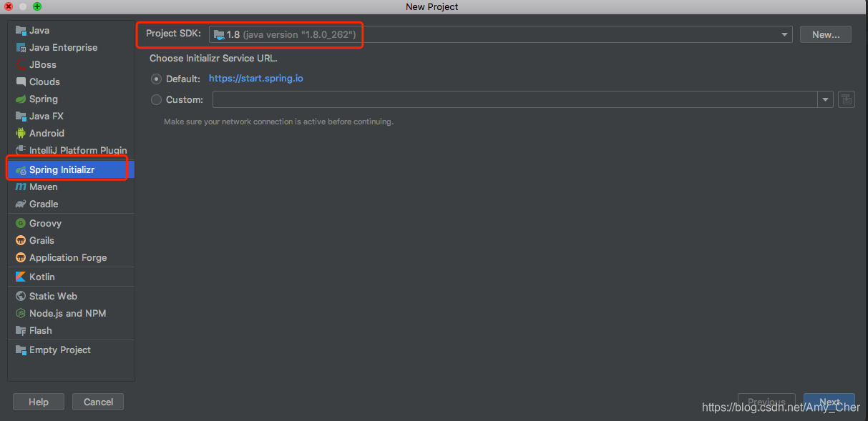Click the Next button
Viewport: 868px width, 421px height.
pyautogui.click(x=829, y=402)
